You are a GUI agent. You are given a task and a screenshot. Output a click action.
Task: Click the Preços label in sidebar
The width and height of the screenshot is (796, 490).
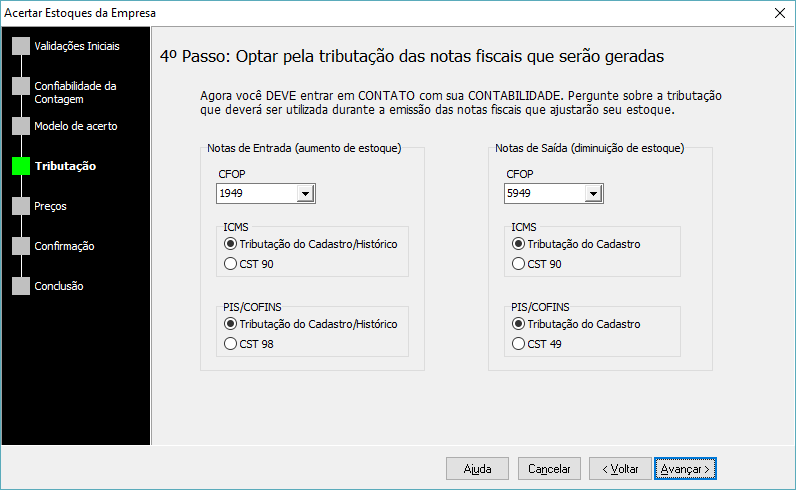click(50, 206)
